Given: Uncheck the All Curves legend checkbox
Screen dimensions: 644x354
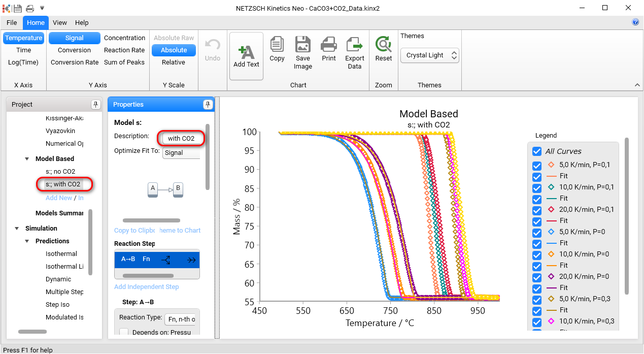Looking at the screenshot, I should click(x=537, y=151).
